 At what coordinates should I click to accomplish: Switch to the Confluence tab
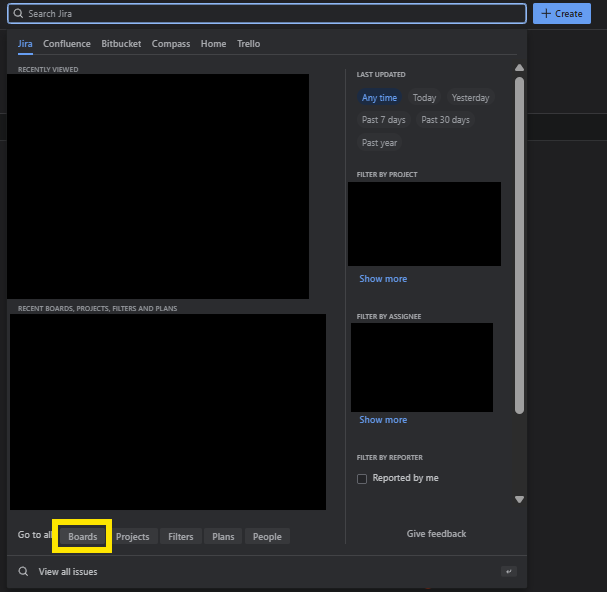(67, 44)
